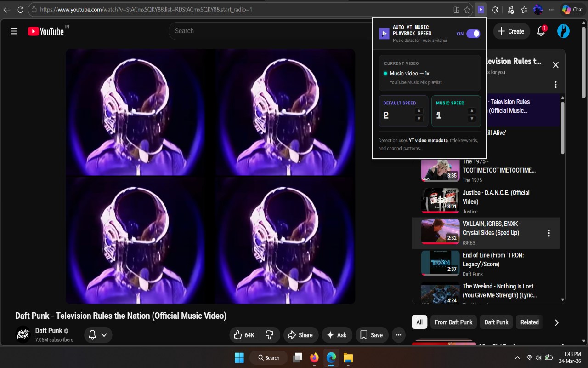588x368 pixels.
Task: Open Task View on the taskbar
Action: click(298, 357)
